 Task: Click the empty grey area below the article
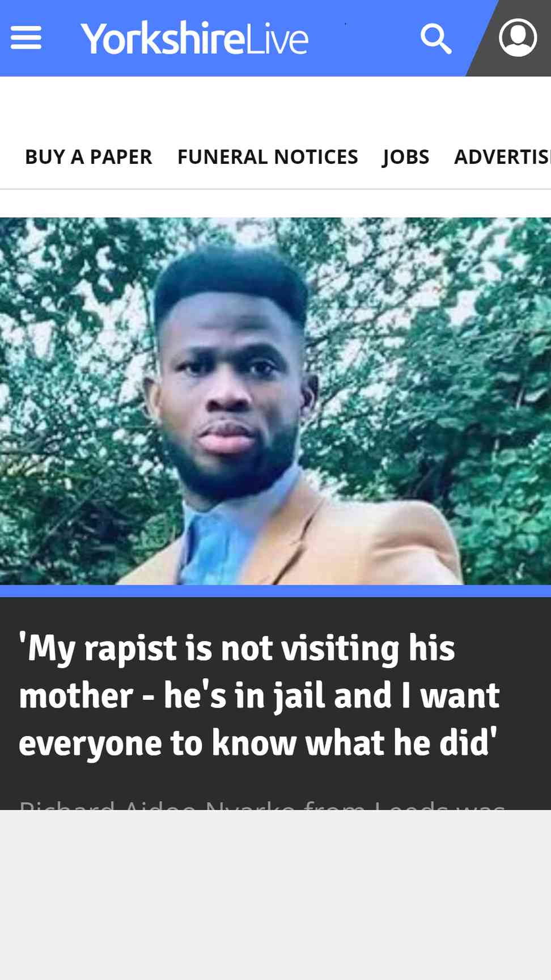[x=275, y=895]
